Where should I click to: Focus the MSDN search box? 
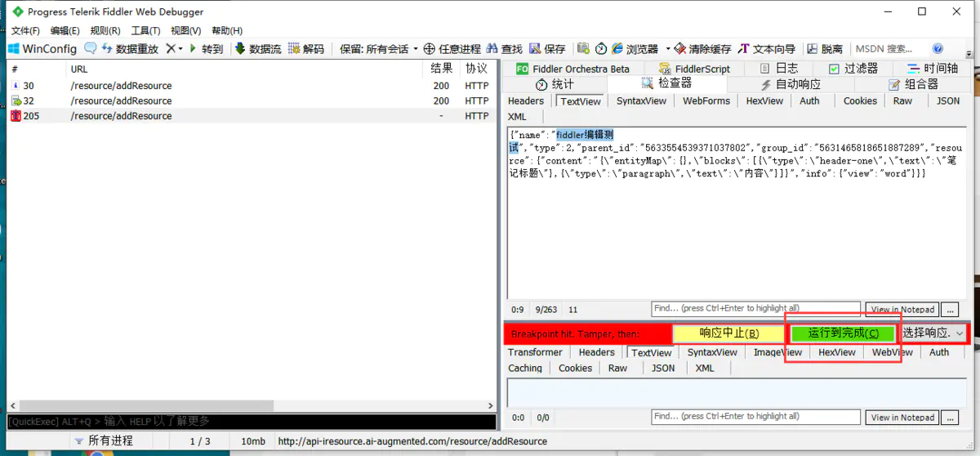(x=889, y=49)
